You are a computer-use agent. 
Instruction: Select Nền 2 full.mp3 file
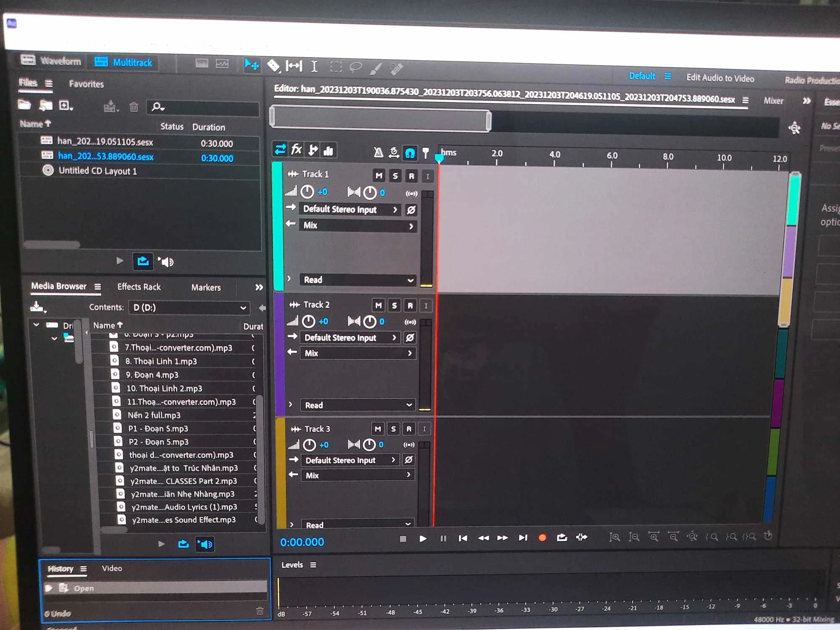point(154,415)
